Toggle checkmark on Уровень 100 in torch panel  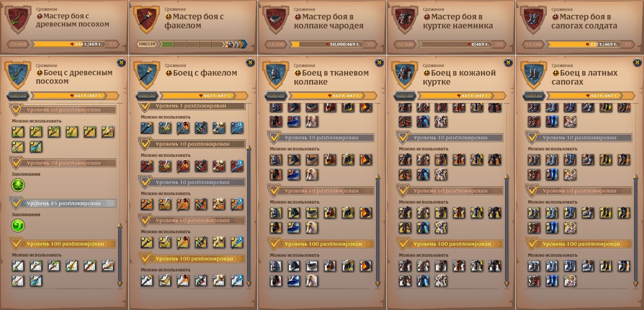click(x=145, y=258)
